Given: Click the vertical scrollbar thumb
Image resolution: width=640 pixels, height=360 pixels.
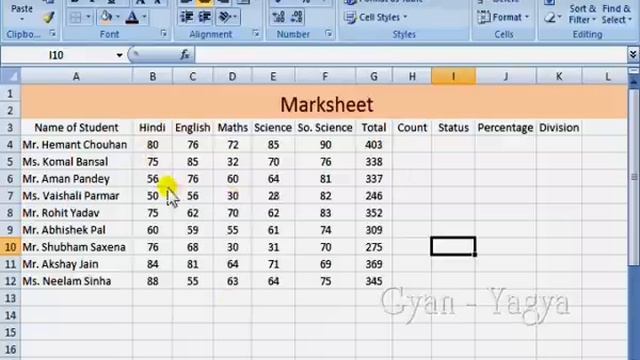Looking at the screenshot, I should coord(634,176).
